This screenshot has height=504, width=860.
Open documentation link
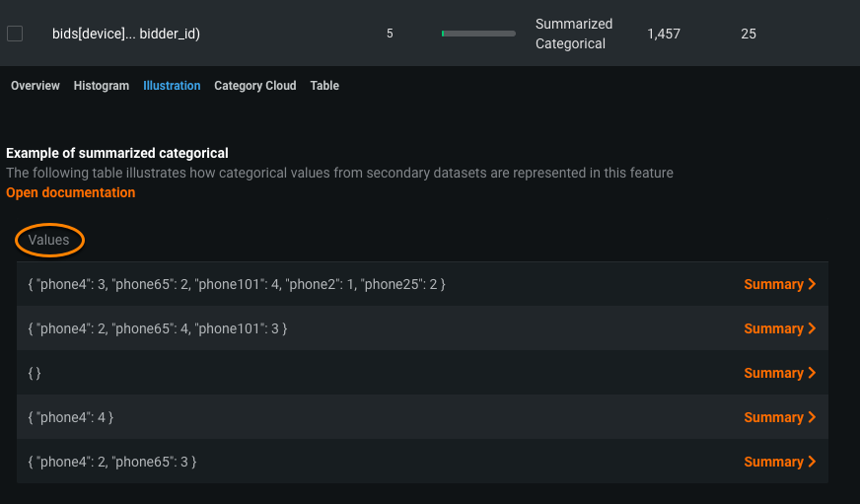(x=71, y=192)
